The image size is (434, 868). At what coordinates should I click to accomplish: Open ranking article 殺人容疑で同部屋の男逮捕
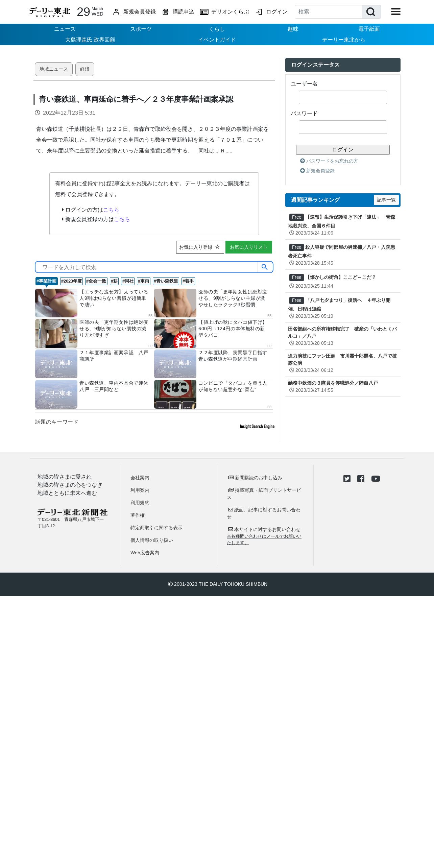click(x=342, y=251)
